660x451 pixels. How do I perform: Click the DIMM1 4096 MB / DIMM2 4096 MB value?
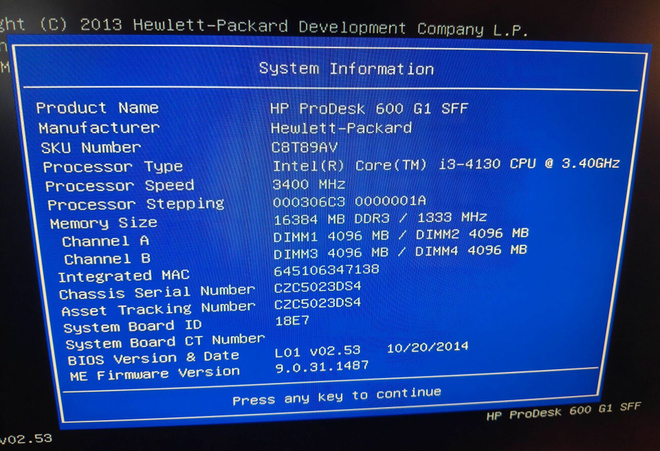tap(401, 235)
